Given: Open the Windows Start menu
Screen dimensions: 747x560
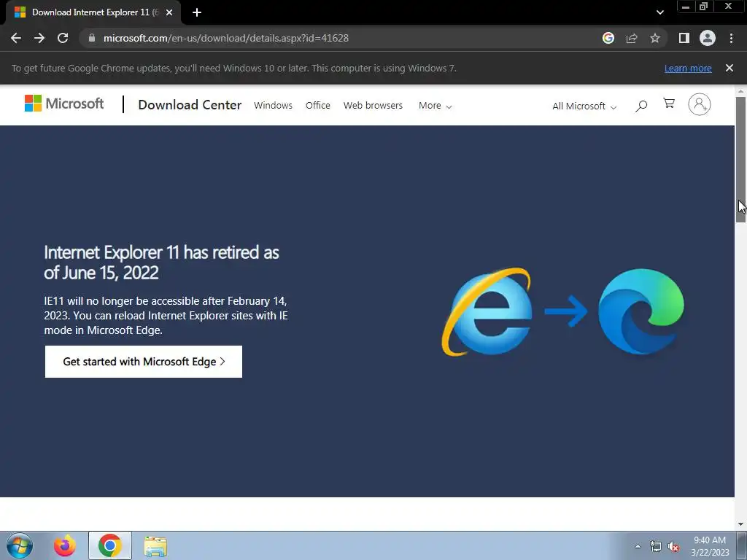Looking at the screenshot, I should pyautogui.click(x=20, y=545).
